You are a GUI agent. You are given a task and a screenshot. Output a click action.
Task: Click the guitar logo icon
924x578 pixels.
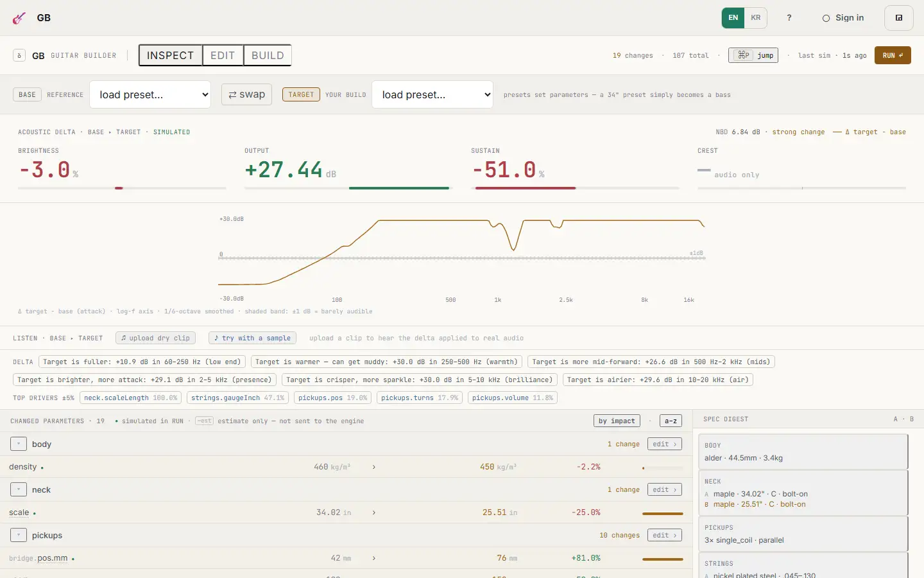click(19, 18)
